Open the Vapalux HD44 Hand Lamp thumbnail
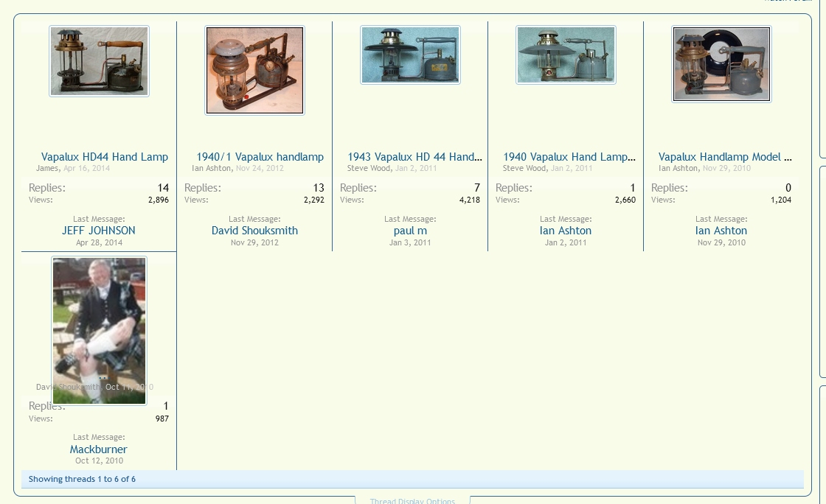Image resolution: width=826 pixels, height=504 pixels. click(99, 61)
